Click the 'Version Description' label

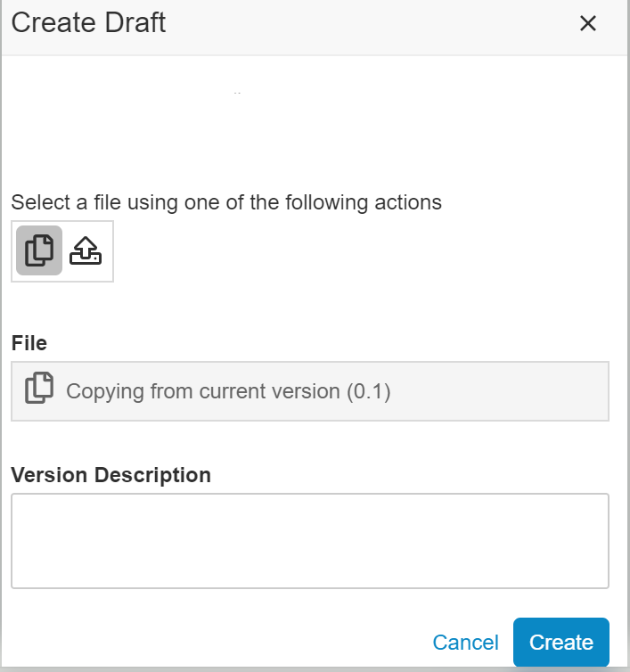click(110, 475)
